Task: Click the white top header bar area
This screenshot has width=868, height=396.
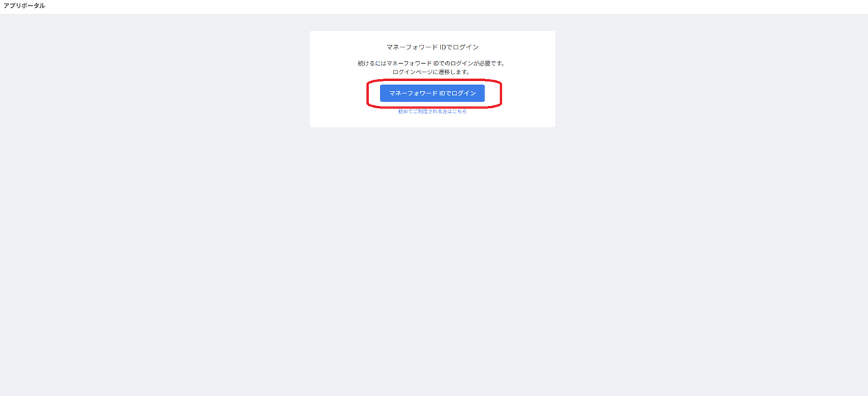Action: [x=434, y=7]
